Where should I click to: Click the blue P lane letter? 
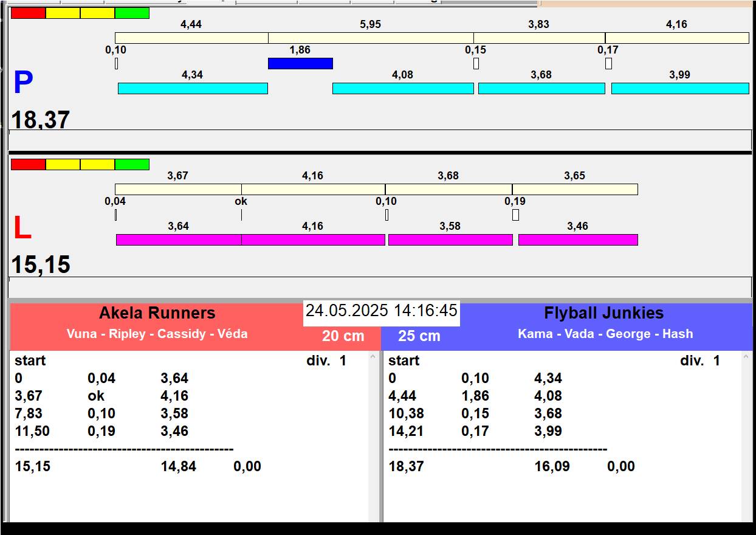23,83
